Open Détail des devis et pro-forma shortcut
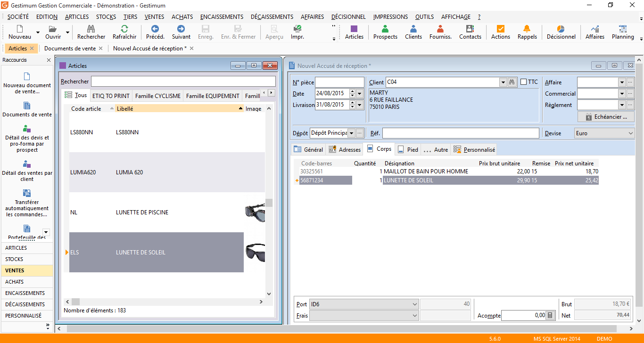Image resolution: width=644 pixels, height=343 pixels. [x=27, y=138]
